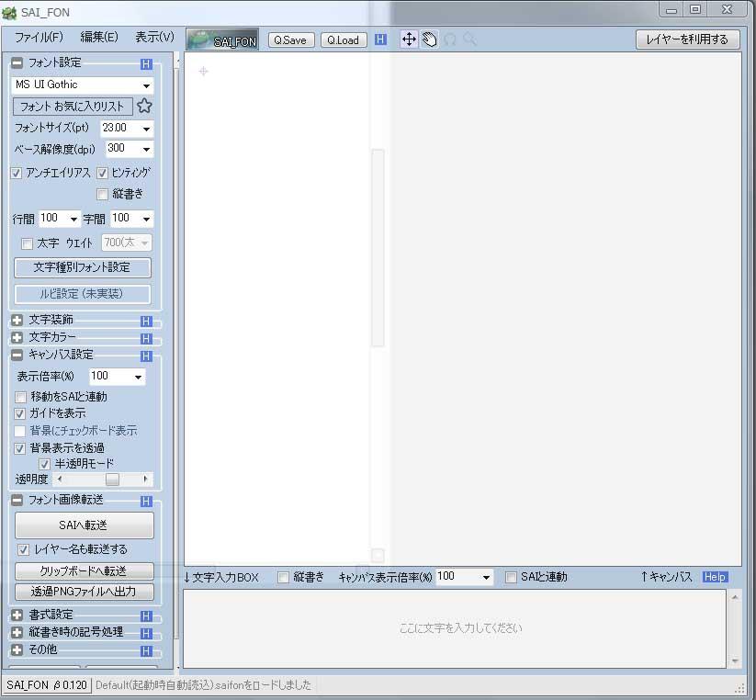Open the フォントサイズ(pt) dropdown
Image resolution: width=756 pixels, height=700 pixels.
point(146,129)
